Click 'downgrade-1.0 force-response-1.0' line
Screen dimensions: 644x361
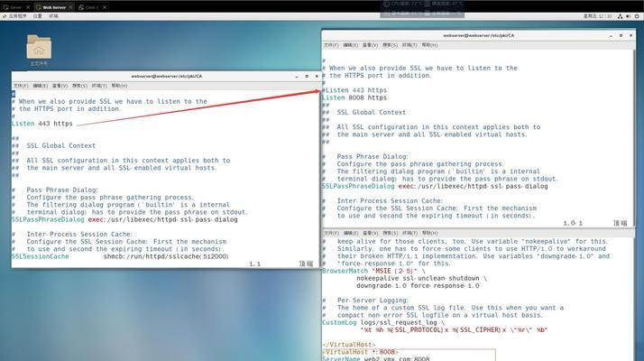pyautogui.click(x=418, y=286)
